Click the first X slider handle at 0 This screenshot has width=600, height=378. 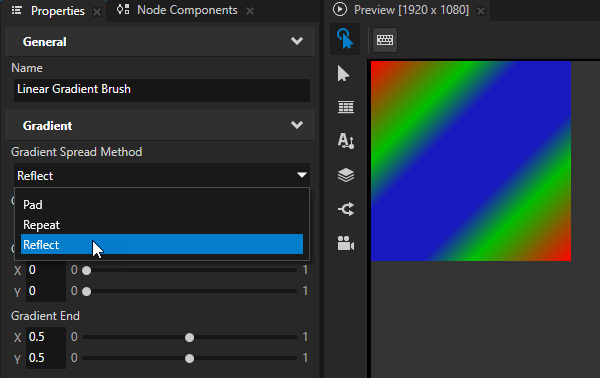[87, 270]
